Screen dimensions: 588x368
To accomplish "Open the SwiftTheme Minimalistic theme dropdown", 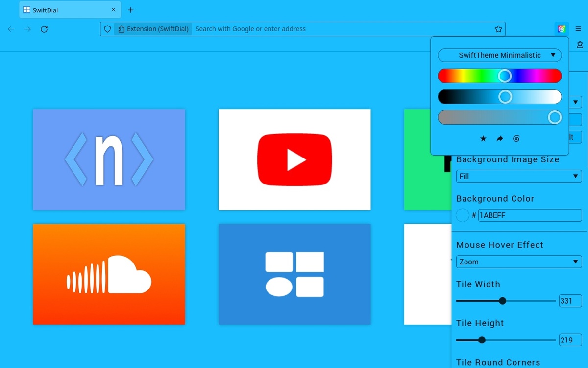I will pos(500,55).
